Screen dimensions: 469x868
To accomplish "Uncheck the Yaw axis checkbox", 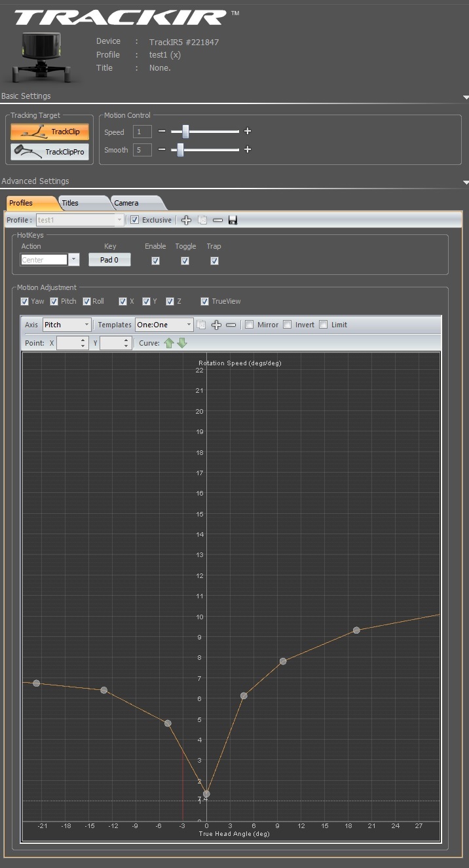I will click(24, 301).
